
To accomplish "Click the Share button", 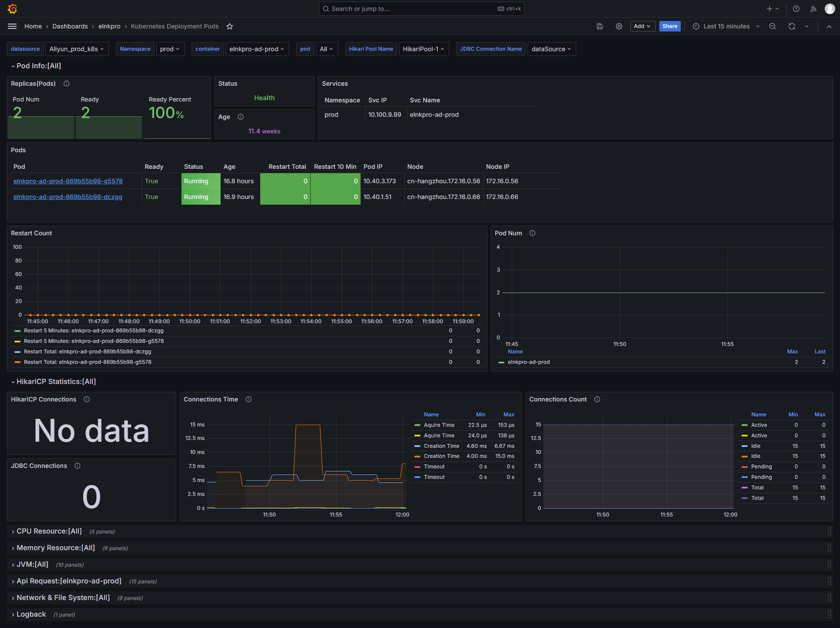I will click(669, 26).
